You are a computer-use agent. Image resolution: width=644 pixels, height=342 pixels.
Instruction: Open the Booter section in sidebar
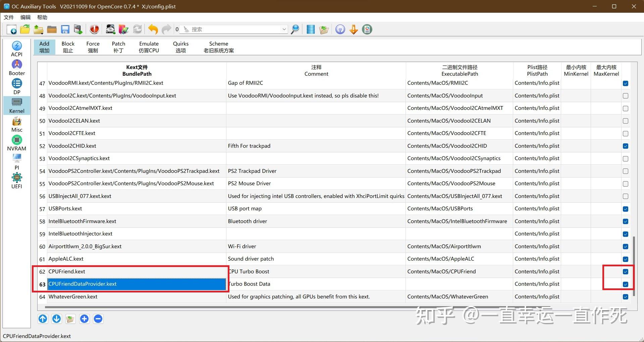tap(17, 68)
